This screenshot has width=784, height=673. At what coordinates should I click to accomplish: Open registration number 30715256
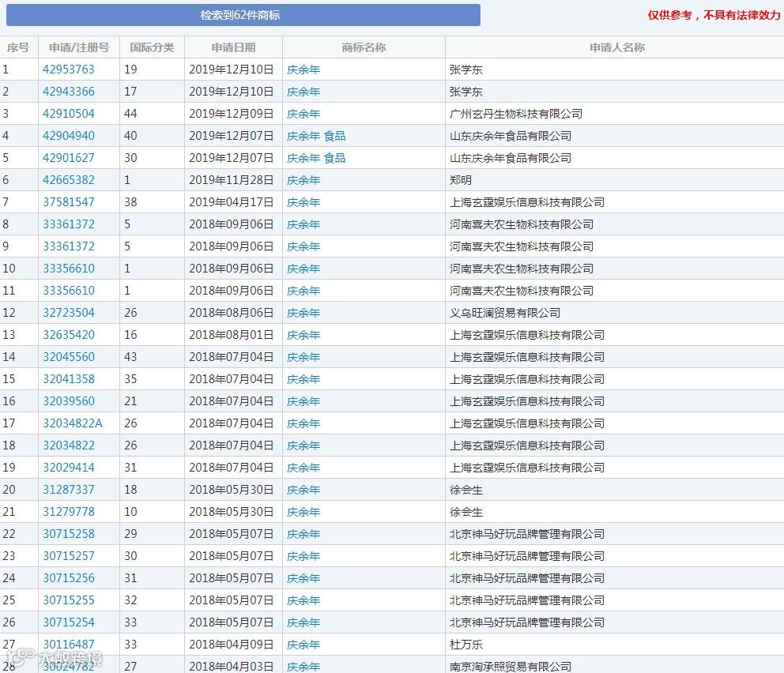tap(69, 578)
